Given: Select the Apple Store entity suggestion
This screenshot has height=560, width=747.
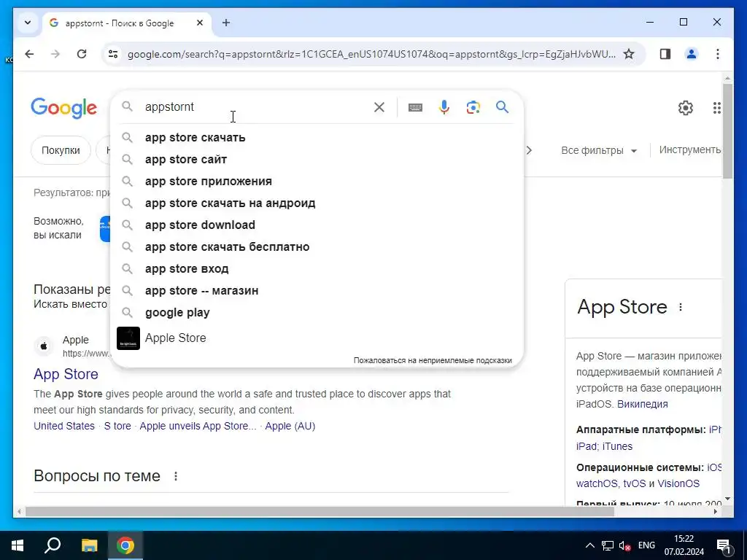Looking at the screenshot, I should [317, 338].
